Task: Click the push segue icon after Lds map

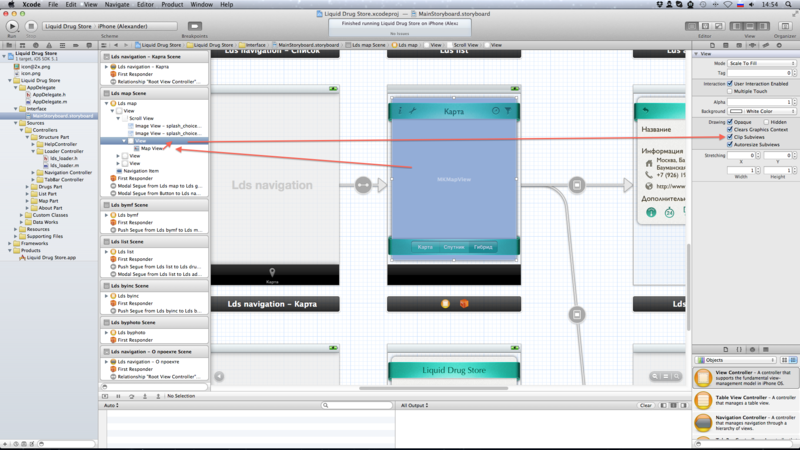Action: point(577,185)
